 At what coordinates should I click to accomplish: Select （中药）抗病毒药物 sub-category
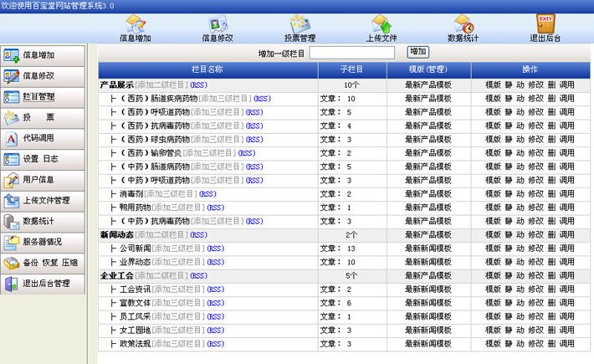tap(155, 222)
